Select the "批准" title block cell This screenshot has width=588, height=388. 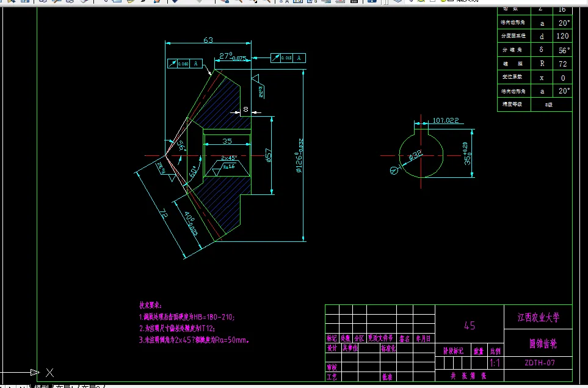coord(387,377)
